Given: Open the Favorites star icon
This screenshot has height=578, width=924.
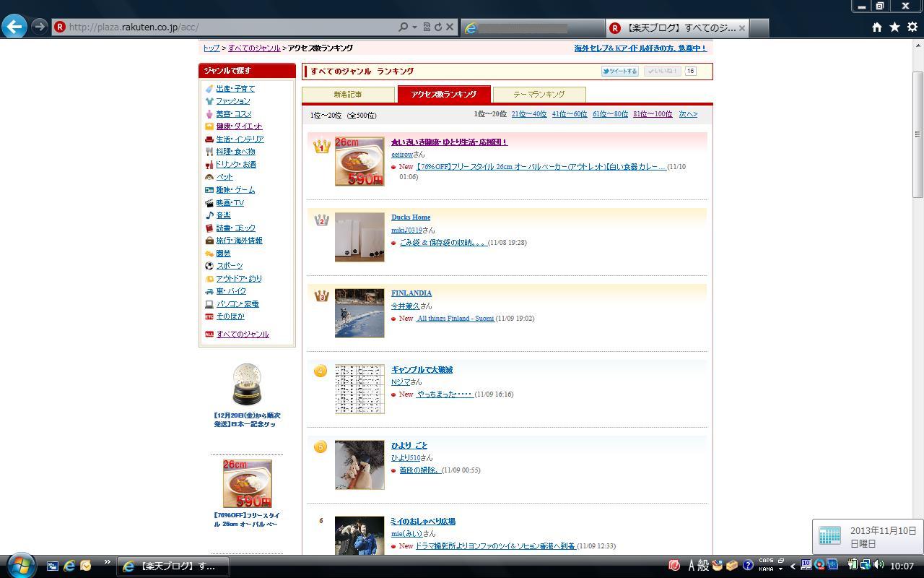Looking at the screenshot, I should [894, 27].
